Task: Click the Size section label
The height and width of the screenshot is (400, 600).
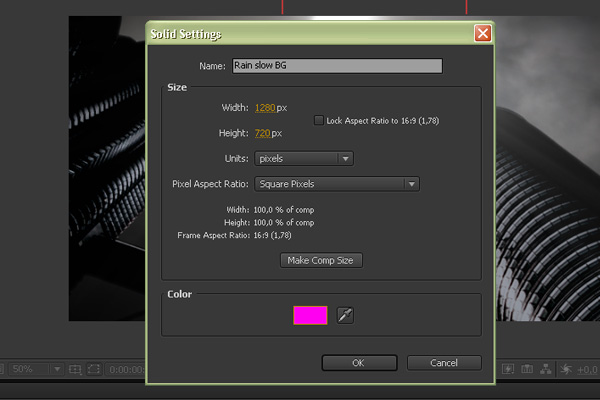Action: pos(177,87)
